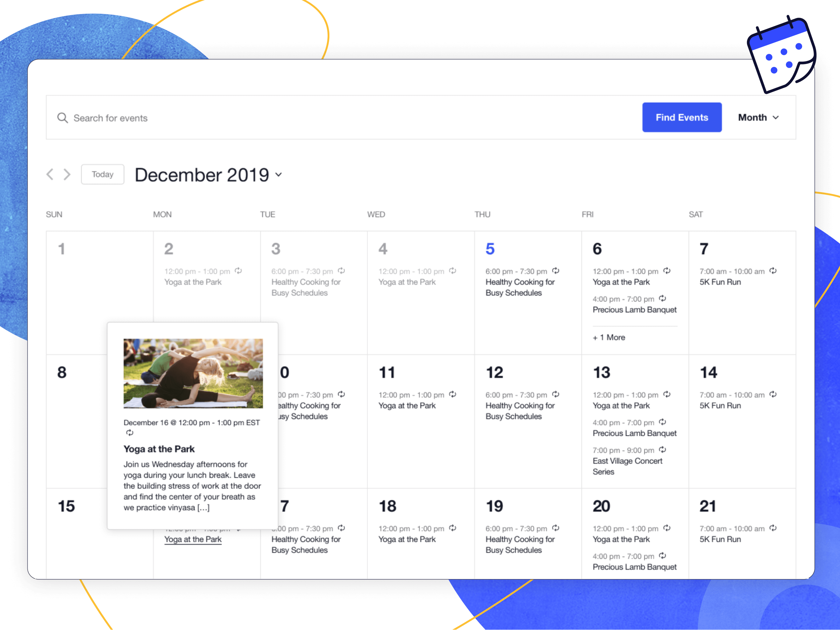
Task: Click the Yoga at the Park event thumbnail image
Action: tap(192, 365)
